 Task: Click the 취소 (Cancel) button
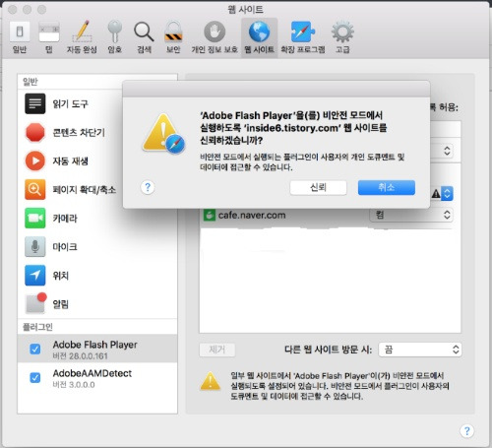click(x=387, y=187)
